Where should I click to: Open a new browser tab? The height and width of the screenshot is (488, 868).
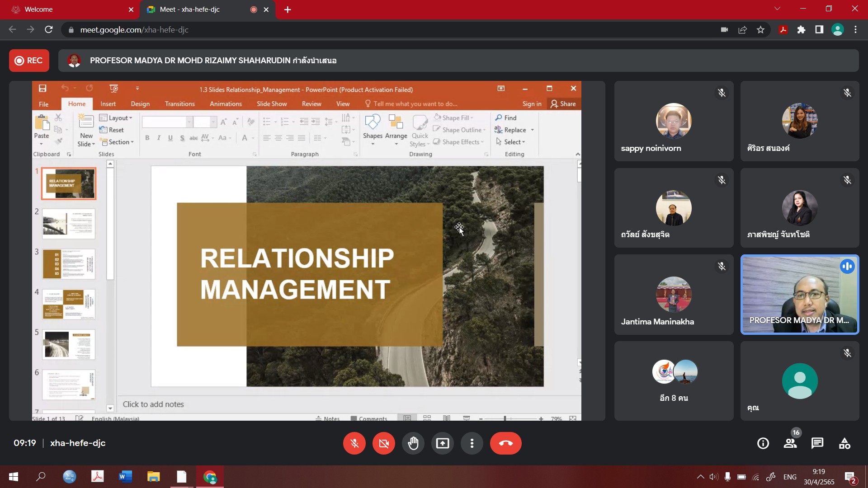[288, 9]
